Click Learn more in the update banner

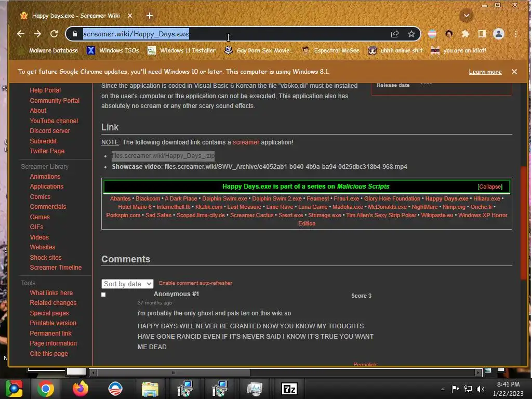click(485, 72)
